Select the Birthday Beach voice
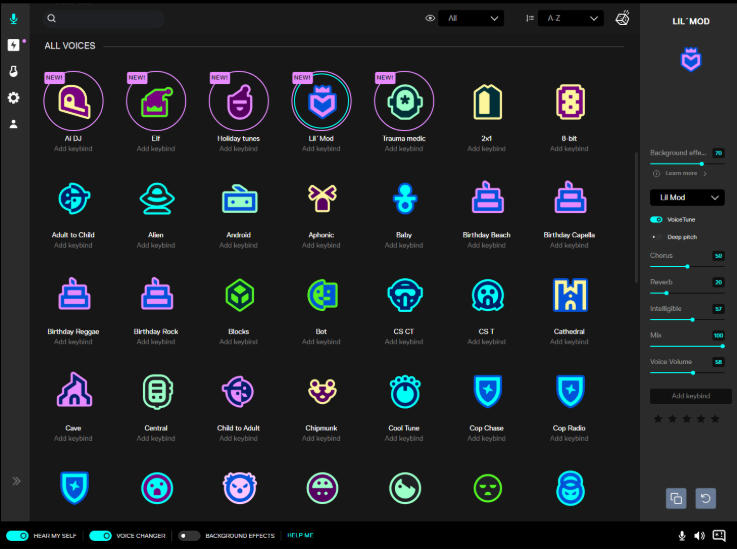737x549 pixels. coord(487,197)
